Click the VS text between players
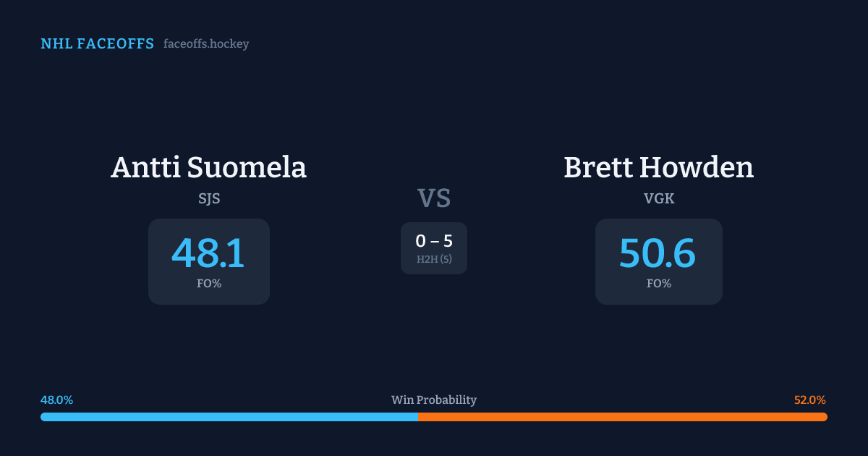Image resolution: width=868 pixels, height=456 pixels. [434, 198]
